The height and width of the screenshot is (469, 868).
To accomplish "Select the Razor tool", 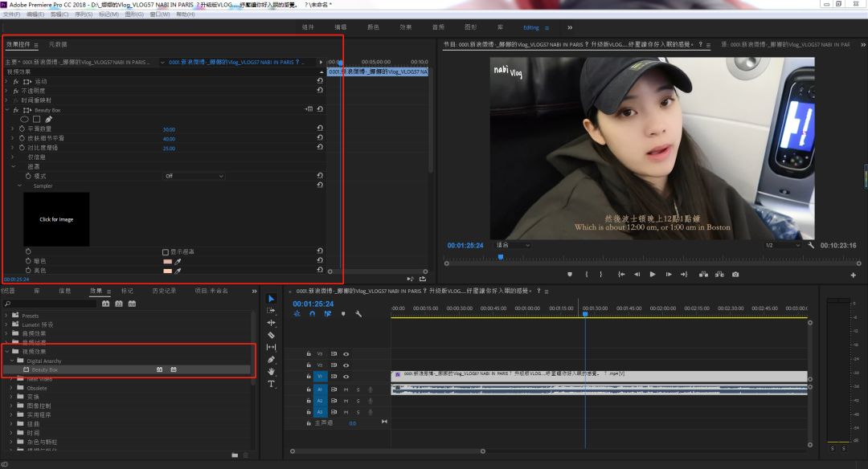I will [x=272, y=335].
